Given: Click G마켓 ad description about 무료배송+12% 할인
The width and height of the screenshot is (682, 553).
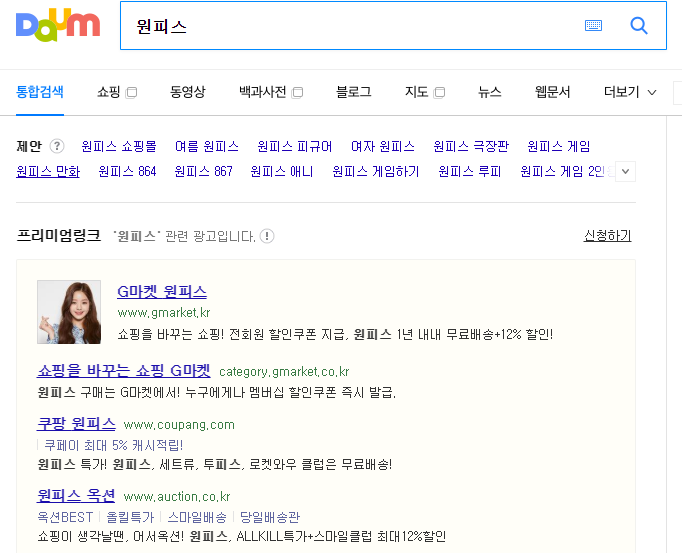Looking at the screenshot, I should [335, 335].
